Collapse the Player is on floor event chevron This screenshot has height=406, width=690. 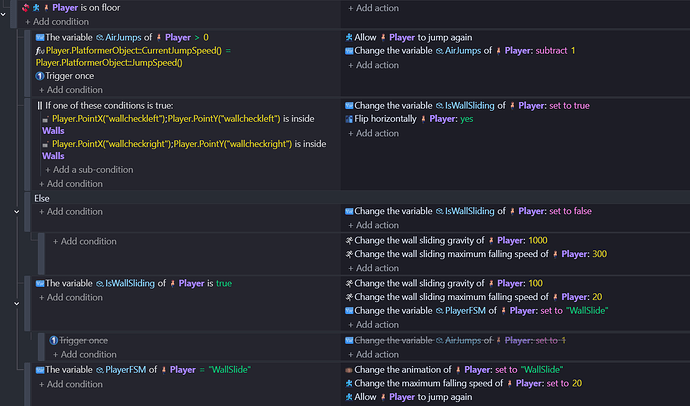4,15
